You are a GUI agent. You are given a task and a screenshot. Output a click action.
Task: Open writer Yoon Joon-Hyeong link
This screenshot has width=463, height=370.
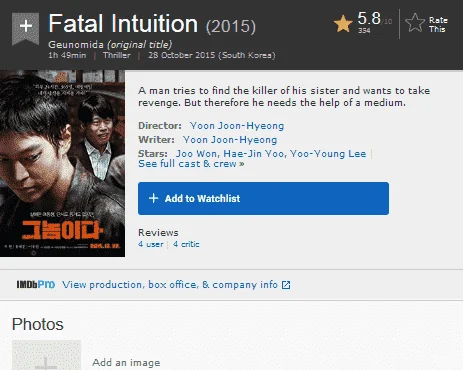click(230, 140)
